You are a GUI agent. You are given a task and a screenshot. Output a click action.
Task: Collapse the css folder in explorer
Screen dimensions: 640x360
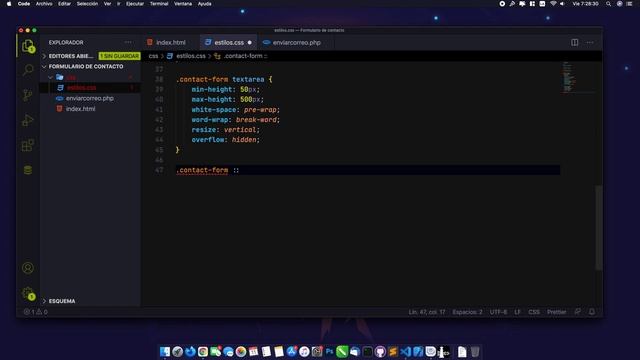(x=90, y=77)
